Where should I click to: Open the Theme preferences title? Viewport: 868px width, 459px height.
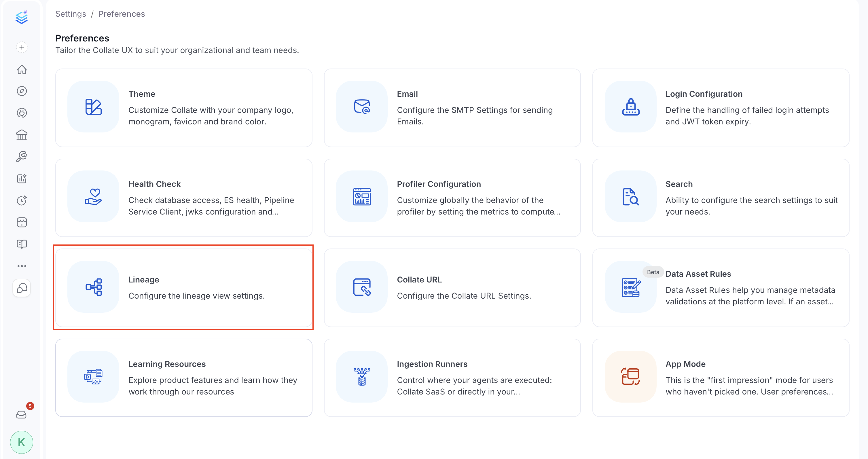tap(142, 94)
